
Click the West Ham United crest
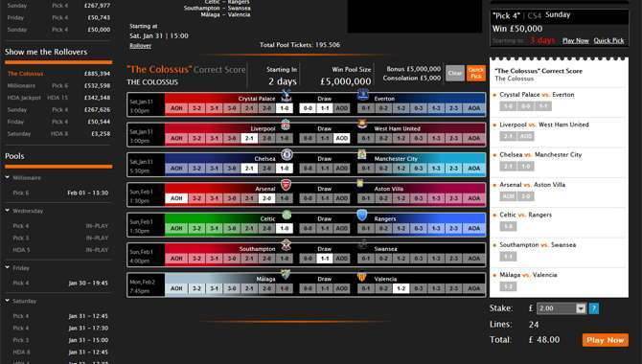(x=362, y=125)
